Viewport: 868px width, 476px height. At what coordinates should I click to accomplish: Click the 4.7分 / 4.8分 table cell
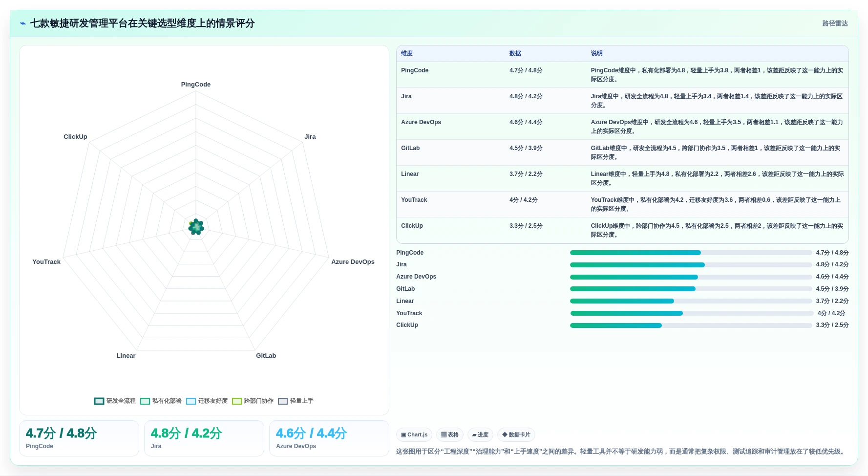[x=526, y=70]
